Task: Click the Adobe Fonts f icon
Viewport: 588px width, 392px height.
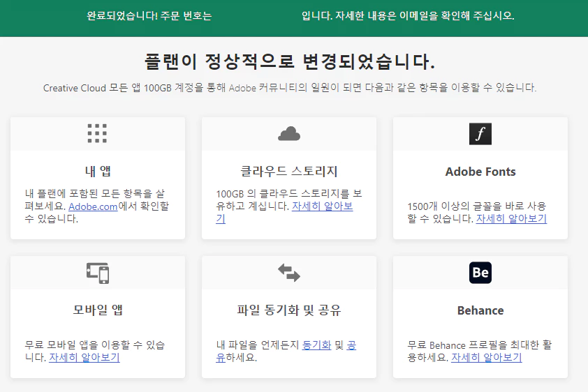Action: click(x=480, y=134)
